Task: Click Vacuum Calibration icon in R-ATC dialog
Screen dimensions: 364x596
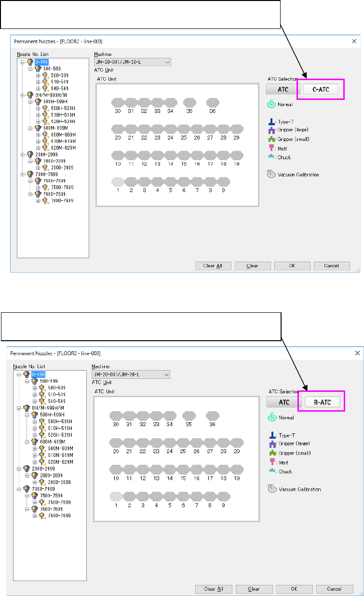Action: (x=271, y=488)
